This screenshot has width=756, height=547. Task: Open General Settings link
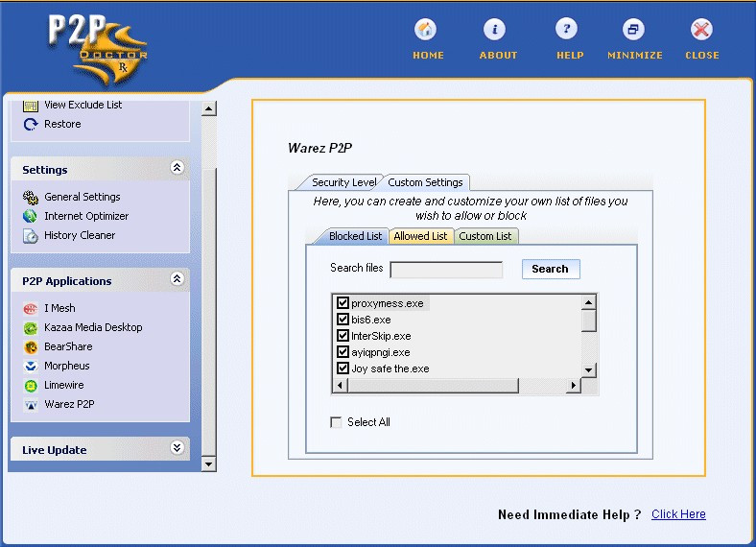point(83,197)
